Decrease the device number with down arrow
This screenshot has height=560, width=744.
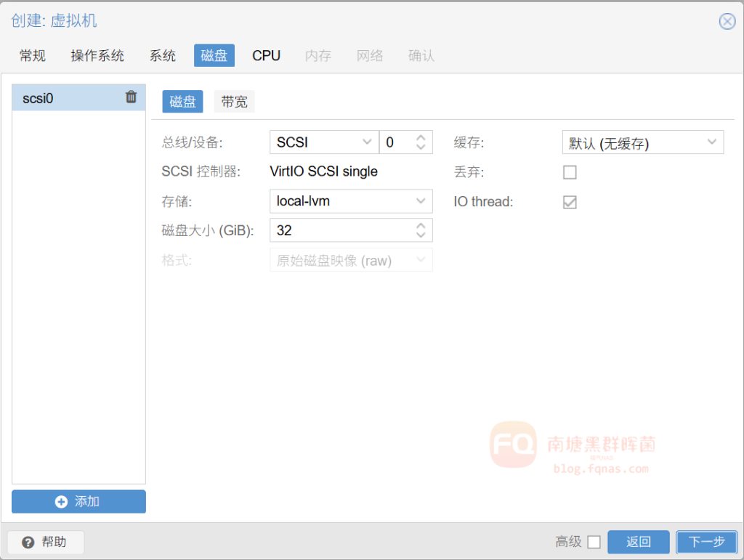pyautogui.click(x=421, y=147)
